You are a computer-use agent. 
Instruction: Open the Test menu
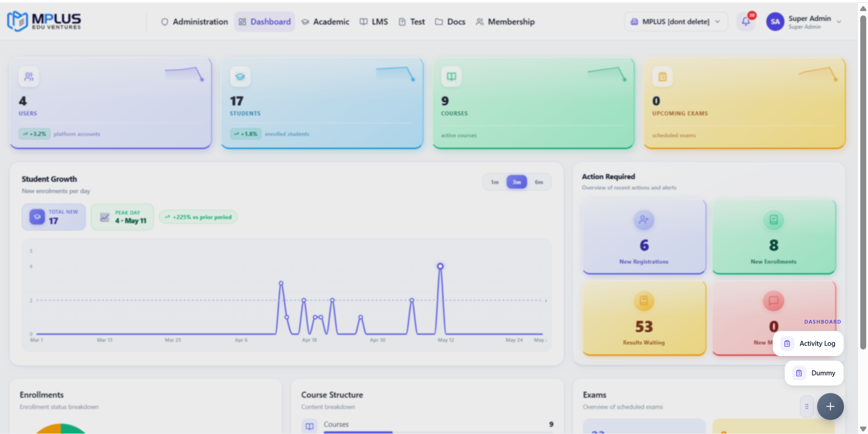click(412, 22)
